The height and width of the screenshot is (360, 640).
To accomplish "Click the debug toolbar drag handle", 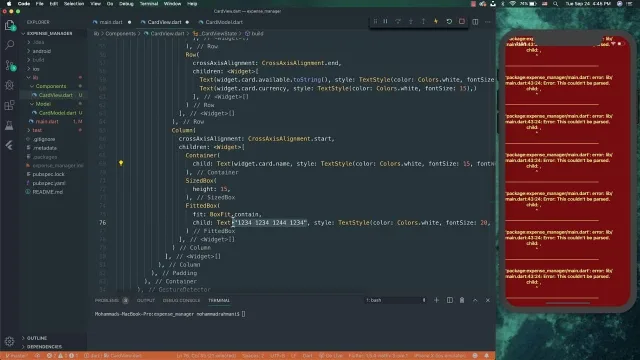I will pyautogui.click(x=375, y=21).
